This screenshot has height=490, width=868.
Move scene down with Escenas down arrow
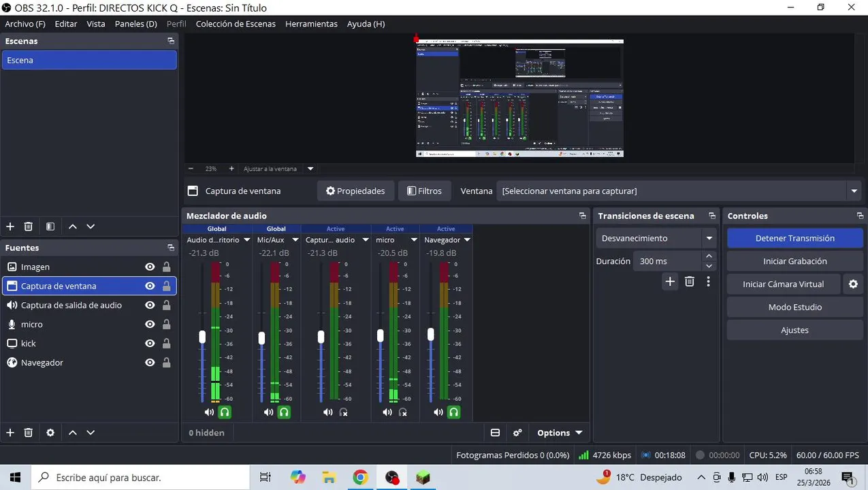point(91,227)
